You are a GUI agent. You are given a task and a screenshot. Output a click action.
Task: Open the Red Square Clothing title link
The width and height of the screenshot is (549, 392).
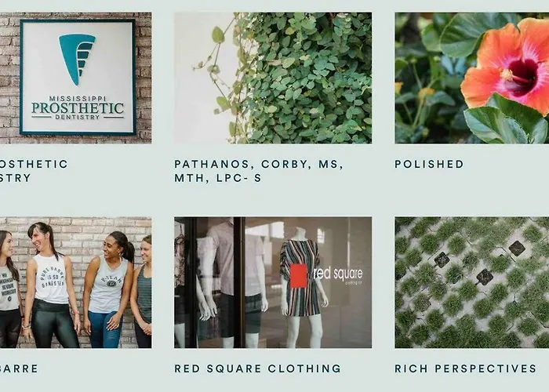click(258, 368)
